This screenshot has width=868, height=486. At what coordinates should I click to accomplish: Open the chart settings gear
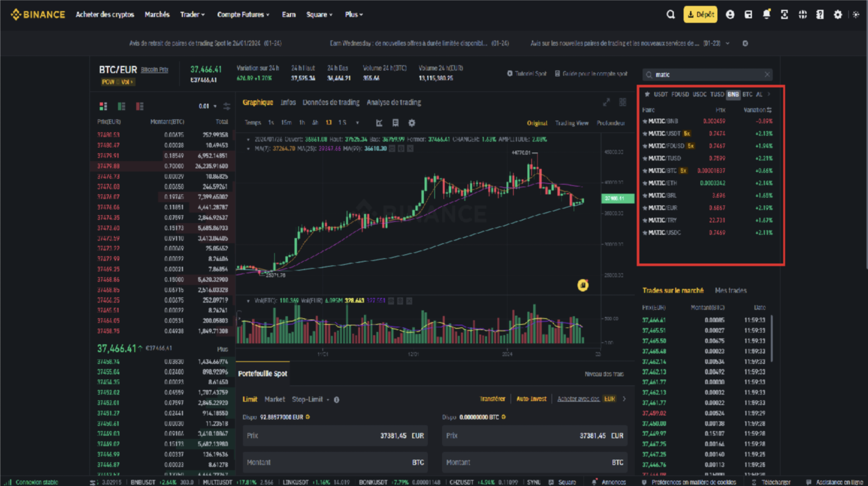412,123
